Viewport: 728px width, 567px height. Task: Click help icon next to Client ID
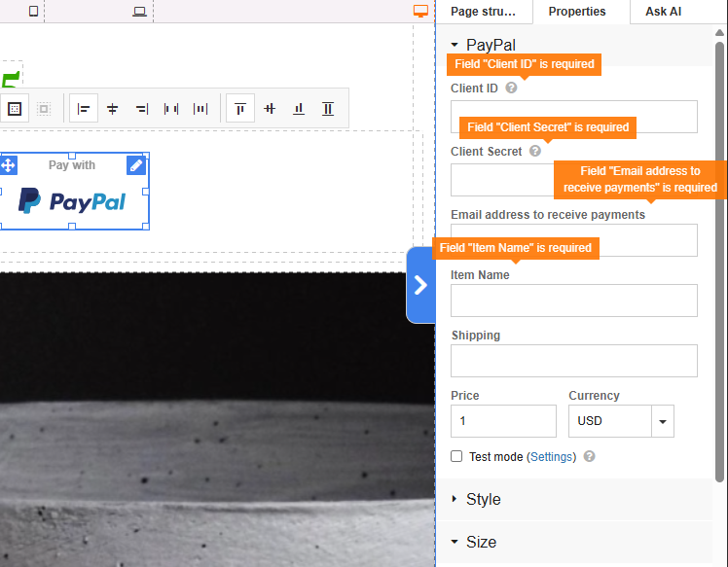(511, 89)
